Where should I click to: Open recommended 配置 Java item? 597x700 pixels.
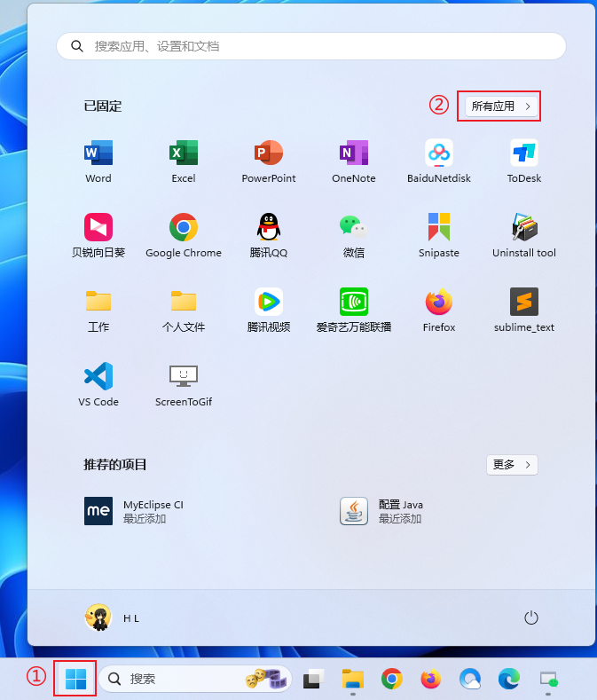pyautogui.click(x=381, y=511)
